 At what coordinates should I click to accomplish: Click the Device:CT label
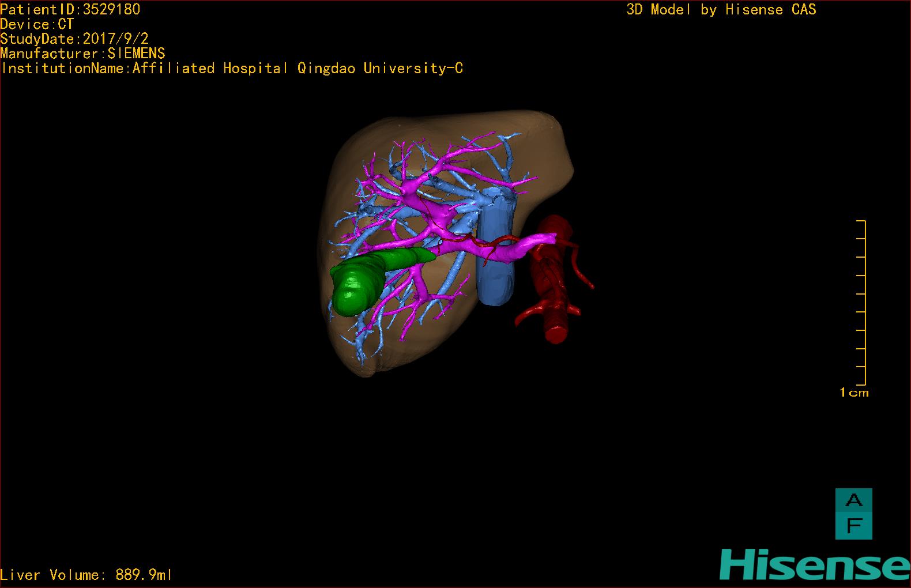click(37, 24)
